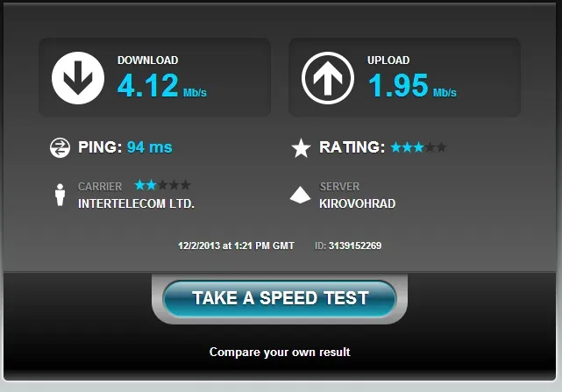
Task: Click the UPLOAD label
Action: point(388,61)
